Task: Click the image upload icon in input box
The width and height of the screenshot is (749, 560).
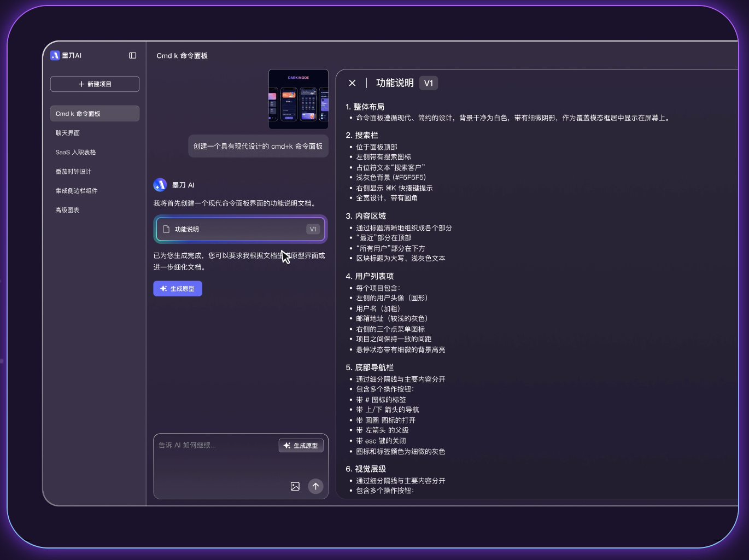Action: click(295, 486)
